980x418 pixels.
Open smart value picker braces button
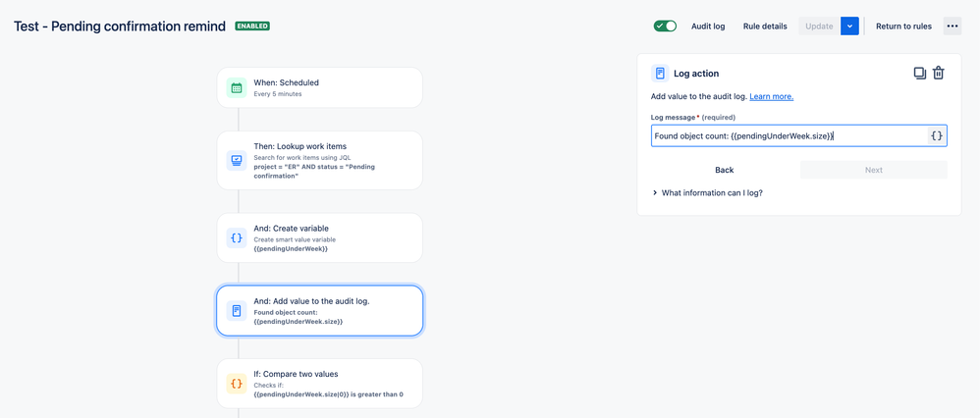click(936, 135)
